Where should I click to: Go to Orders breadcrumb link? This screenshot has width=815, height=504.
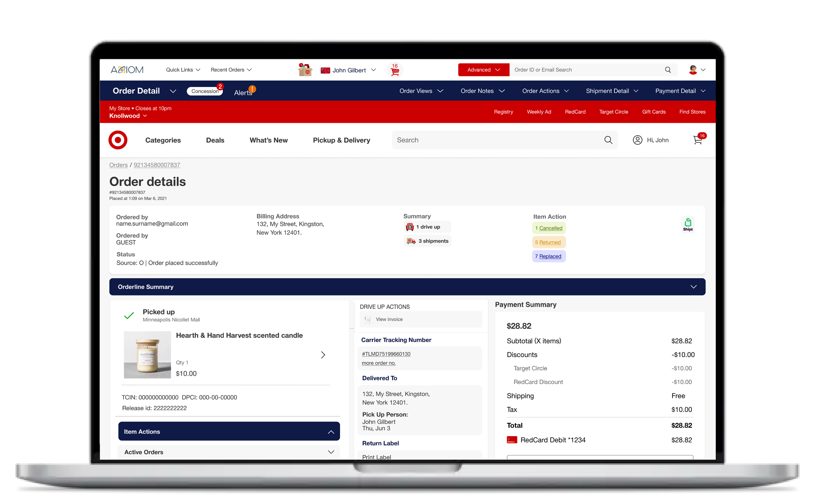[118, 165]
